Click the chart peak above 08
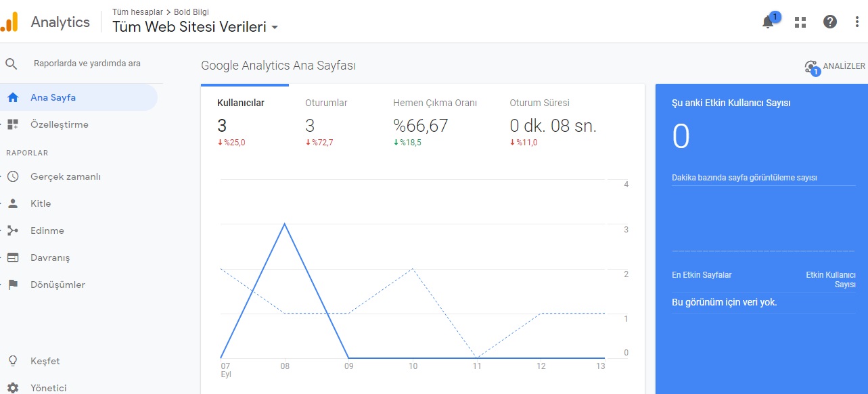This screenshot has height=394, width=868. coord(284,224)
